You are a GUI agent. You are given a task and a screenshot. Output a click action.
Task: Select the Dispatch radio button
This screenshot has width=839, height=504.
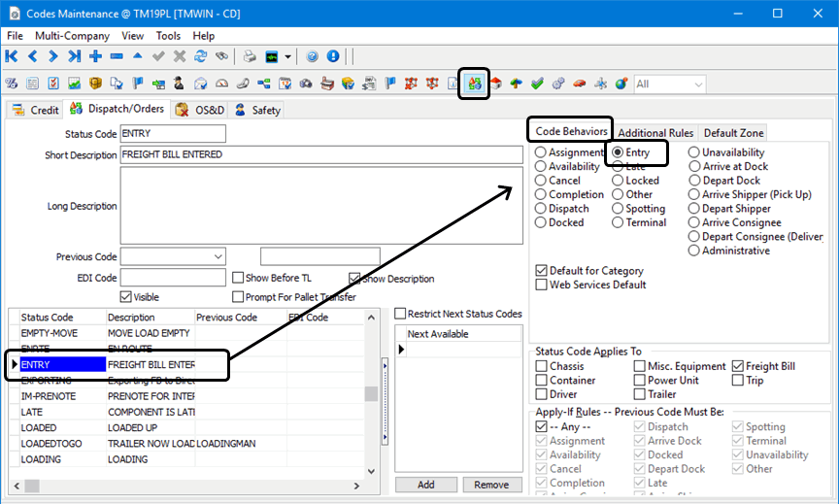[541, 209]
